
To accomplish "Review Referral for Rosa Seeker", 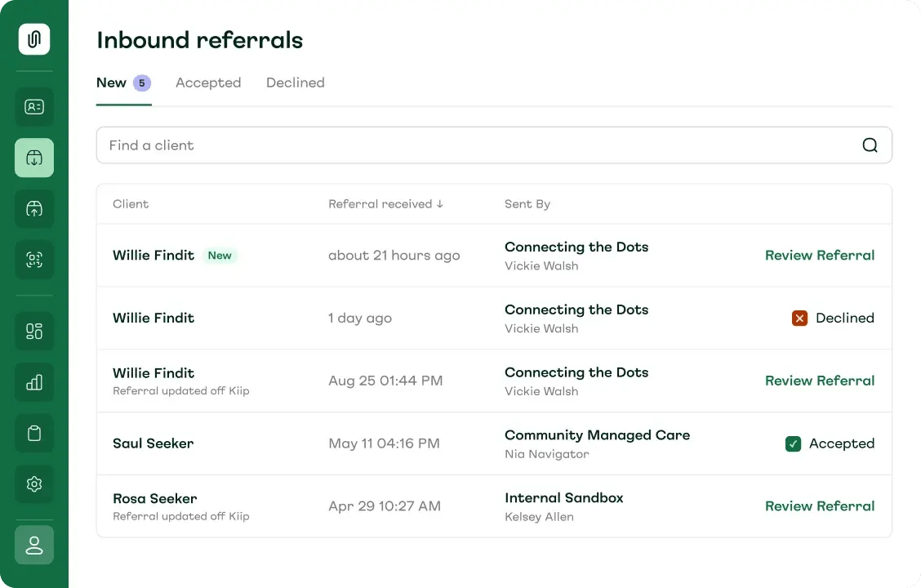I will (x=820, y=506).
